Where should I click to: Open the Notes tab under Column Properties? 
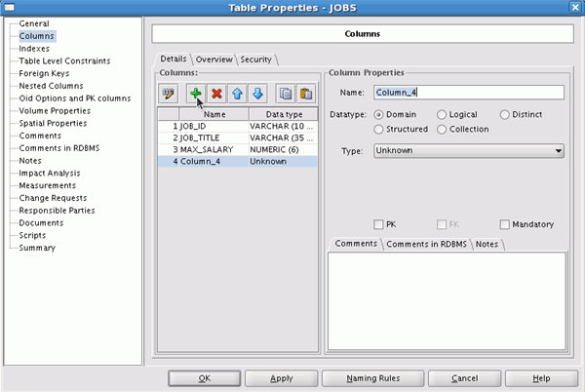(x=487, y=244)
